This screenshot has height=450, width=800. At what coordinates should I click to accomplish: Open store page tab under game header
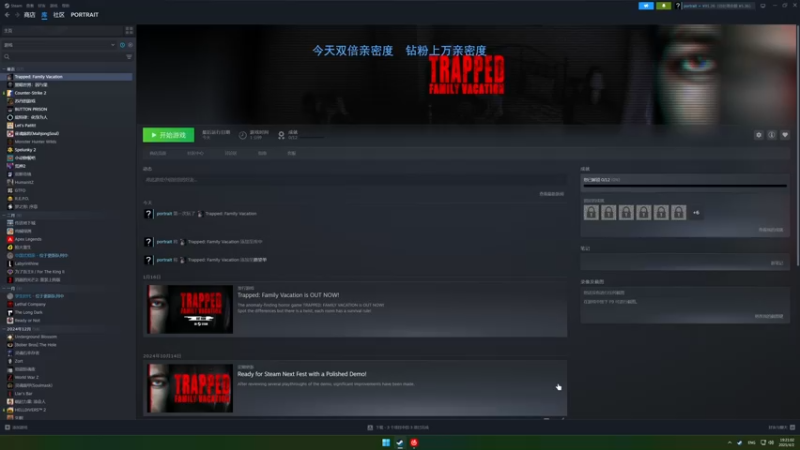pyautogui.click(x=158, y=153)
